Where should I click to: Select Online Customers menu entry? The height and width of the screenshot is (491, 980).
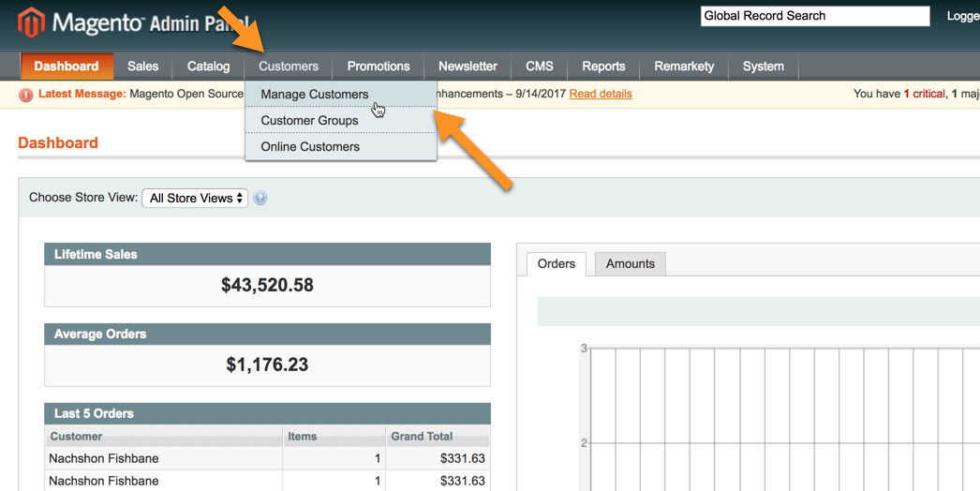[341, 146]
